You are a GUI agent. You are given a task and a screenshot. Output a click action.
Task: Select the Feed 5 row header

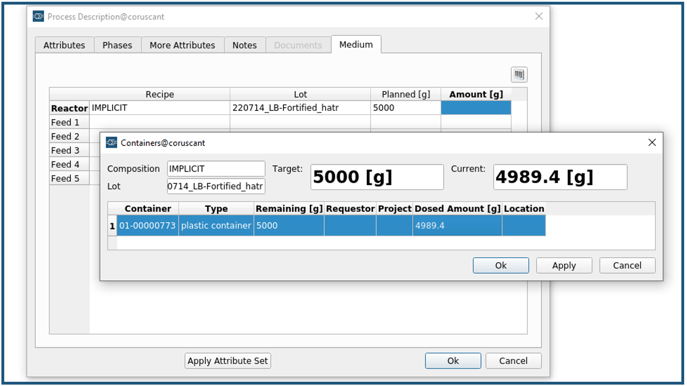coord(69,178)
